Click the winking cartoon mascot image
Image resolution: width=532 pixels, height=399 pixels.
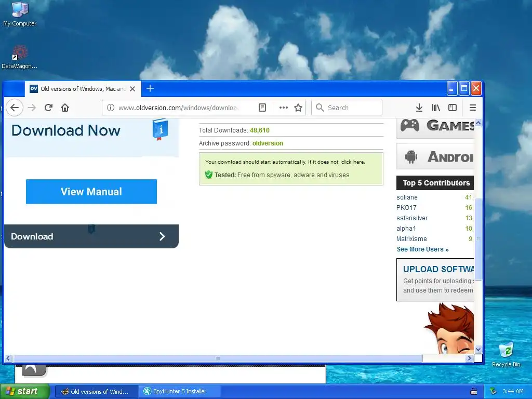[449, 329]
